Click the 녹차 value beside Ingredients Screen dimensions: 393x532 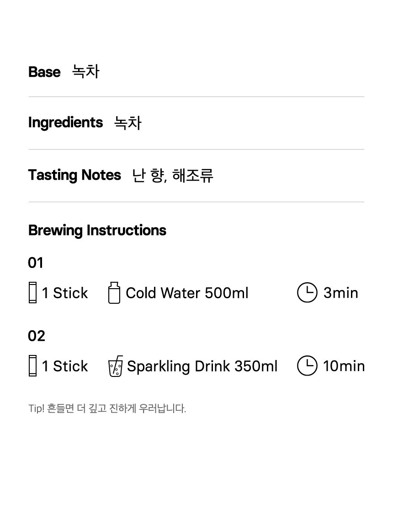[x=128, y=123]
